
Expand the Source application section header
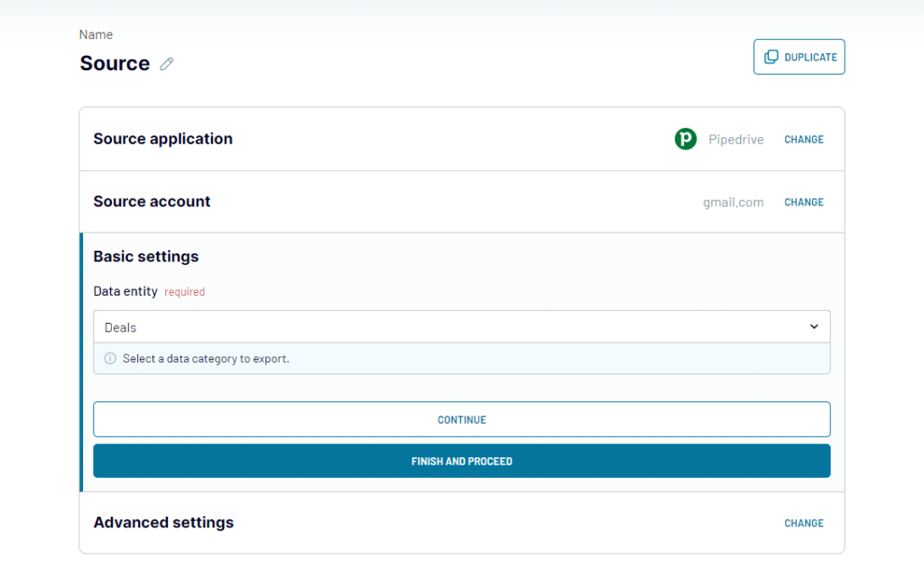click(x=163, y=139)
